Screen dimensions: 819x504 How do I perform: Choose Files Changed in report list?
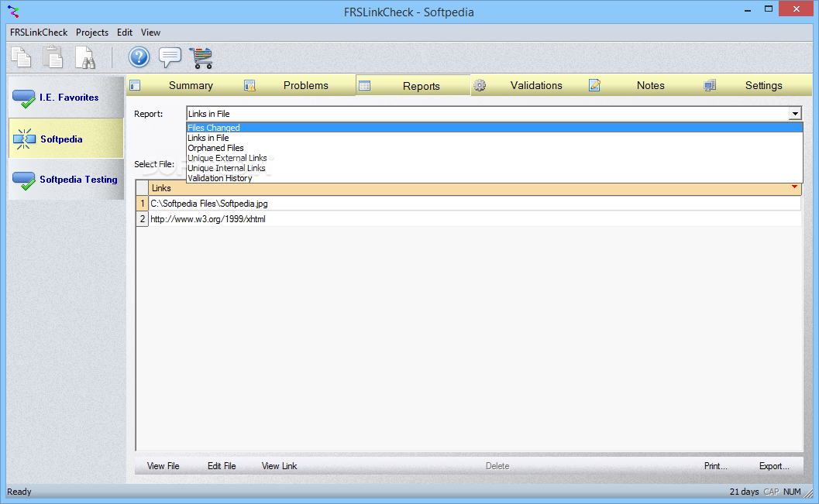(494, 128)
